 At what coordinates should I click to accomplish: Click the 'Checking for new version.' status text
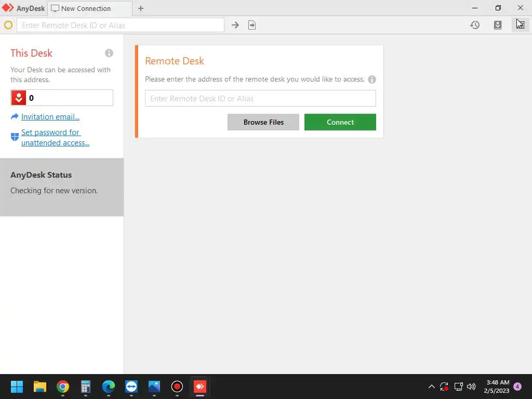coord(54,191)
